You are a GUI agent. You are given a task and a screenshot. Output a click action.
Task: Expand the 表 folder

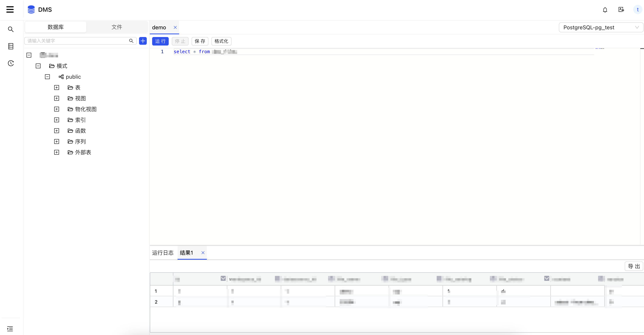[57, 88]
